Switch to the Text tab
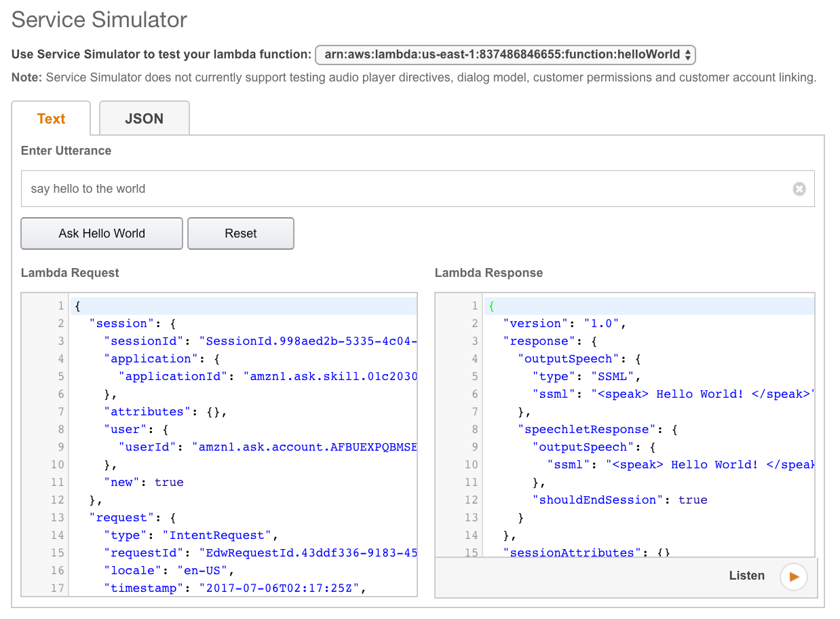Screen dimensions: 840x619 [x=51, y=119]
